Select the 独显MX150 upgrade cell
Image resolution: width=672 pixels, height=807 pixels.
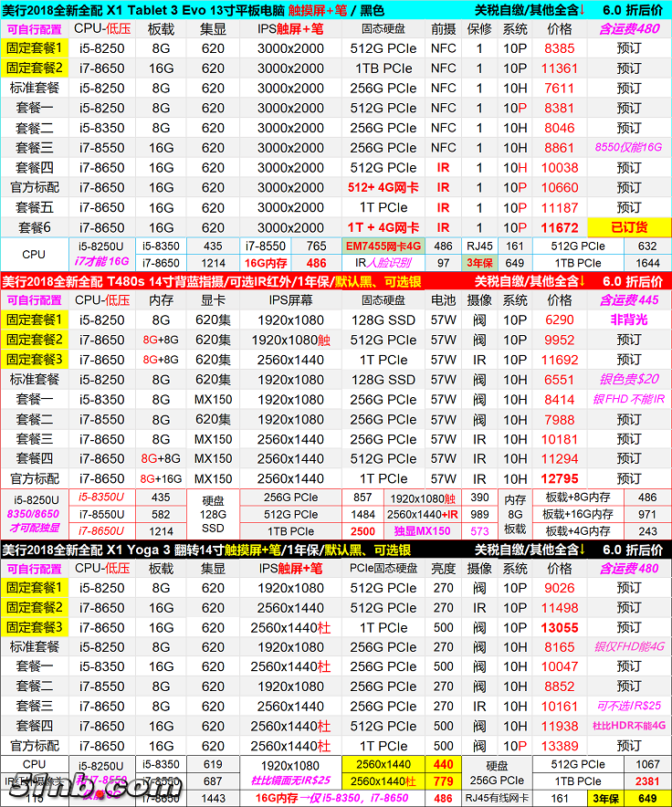[x=422, y=531]
